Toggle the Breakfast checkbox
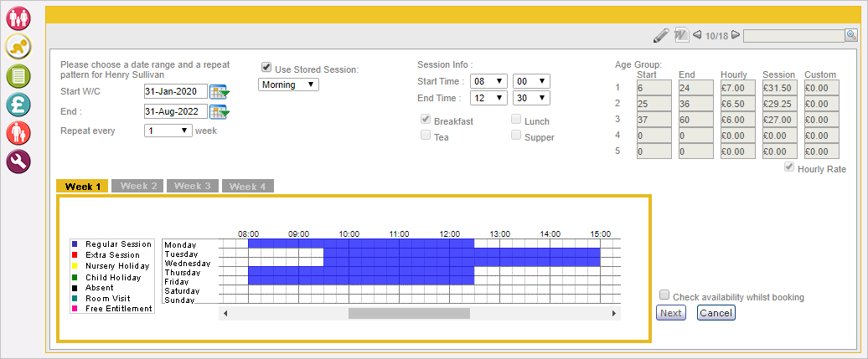 point(426,119)
